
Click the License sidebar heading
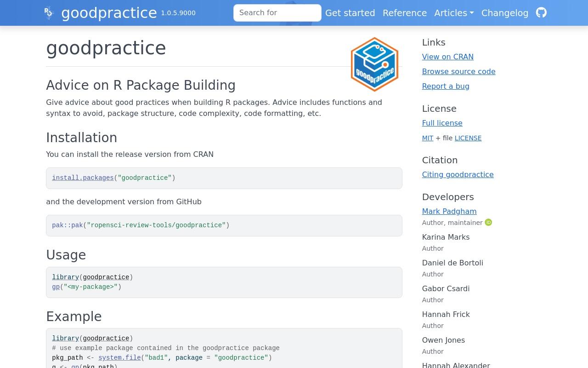(x=439, y=109)
